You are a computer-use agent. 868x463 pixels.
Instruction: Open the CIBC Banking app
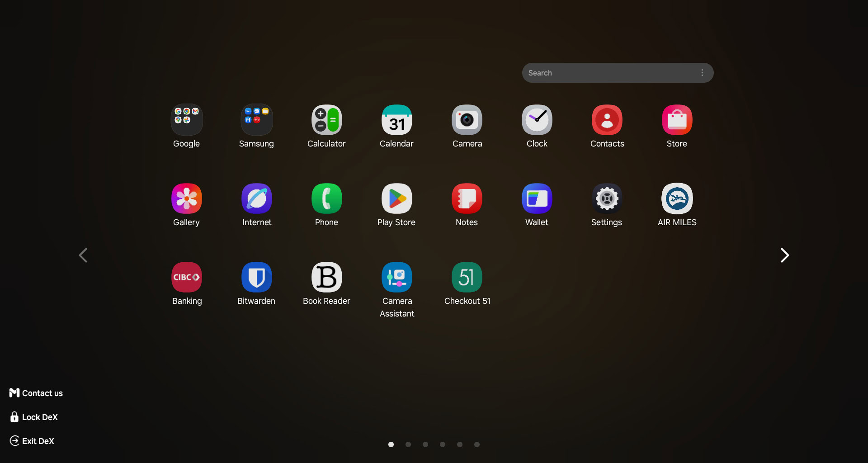click(x=187, y=277)
